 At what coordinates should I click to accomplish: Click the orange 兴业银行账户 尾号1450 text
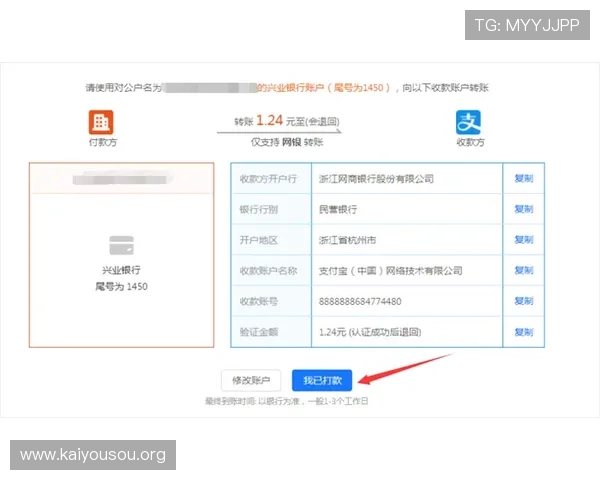pyautogui.click(x=324, y=88)
